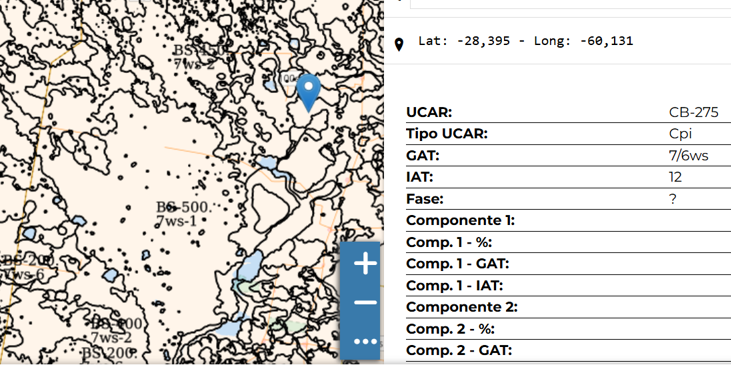731x371 pixels.
Task: Click the Componente 2 row
Action: click(568, 307)
